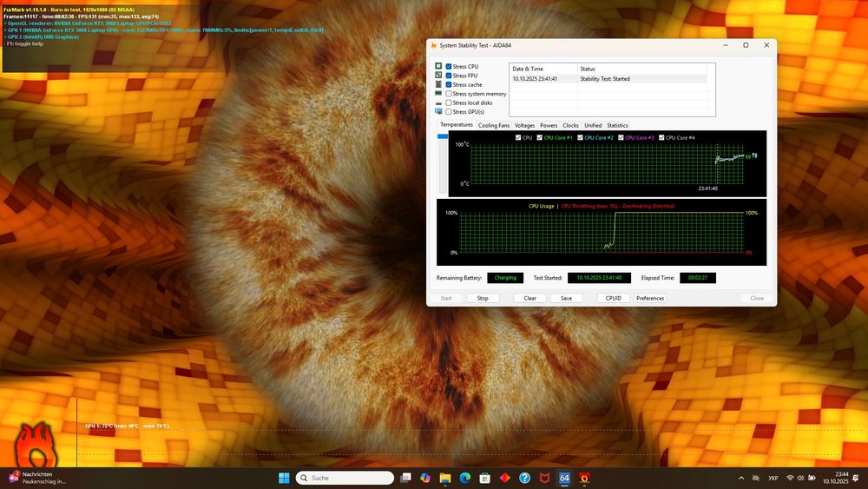868x489 pixels.
Task: Open the Voltages tab
Action: (525, 126)
